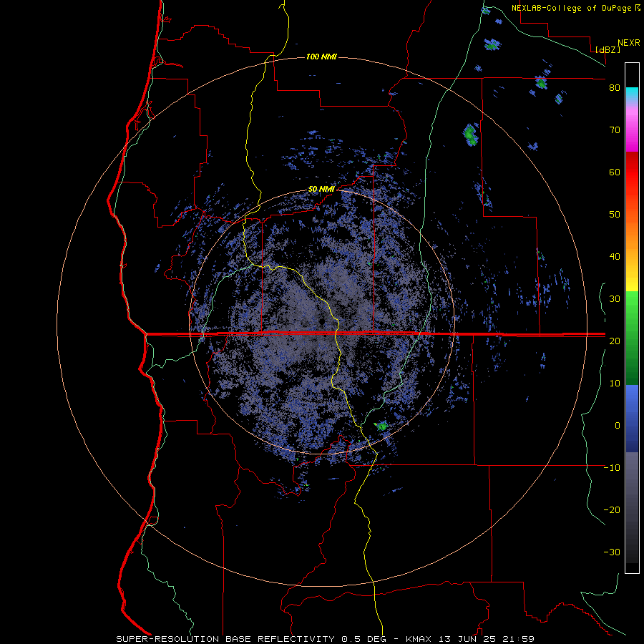
Task: Click the 10 value on the dBZ scale
Action: [x=615, y=384]
